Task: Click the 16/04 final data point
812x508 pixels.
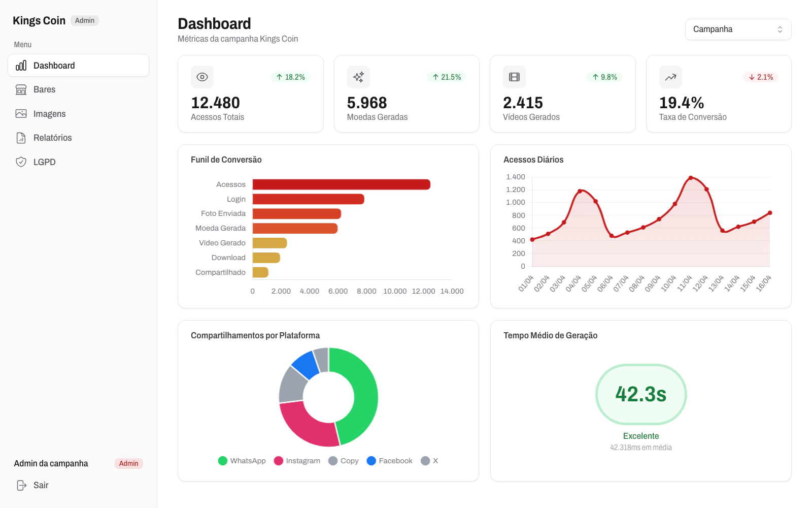Action: pyautogui.click(x=770, y=213)
